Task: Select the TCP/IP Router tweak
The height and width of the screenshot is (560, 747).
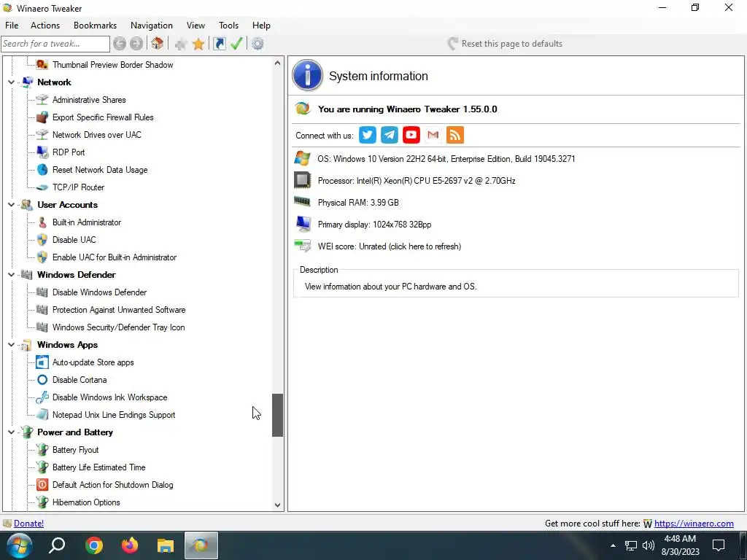Action: [78, 187]
